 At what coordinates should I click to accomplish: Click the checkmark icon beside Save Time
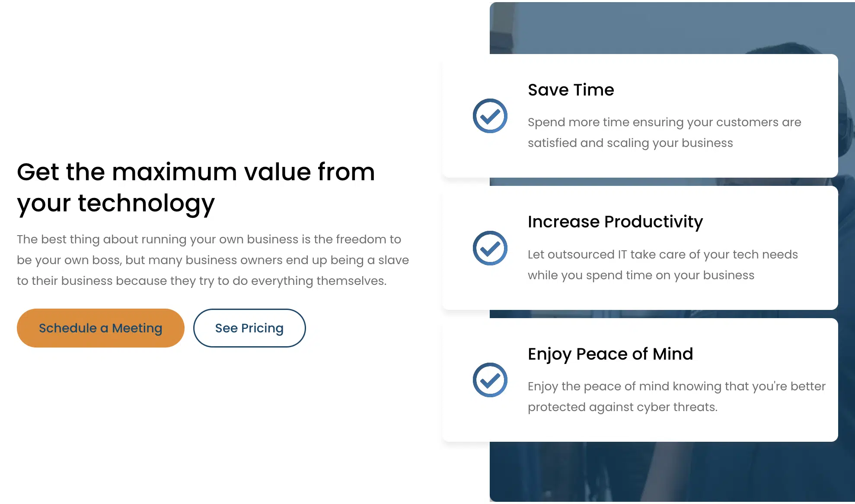pyautogui.click(x=490, y=116)
